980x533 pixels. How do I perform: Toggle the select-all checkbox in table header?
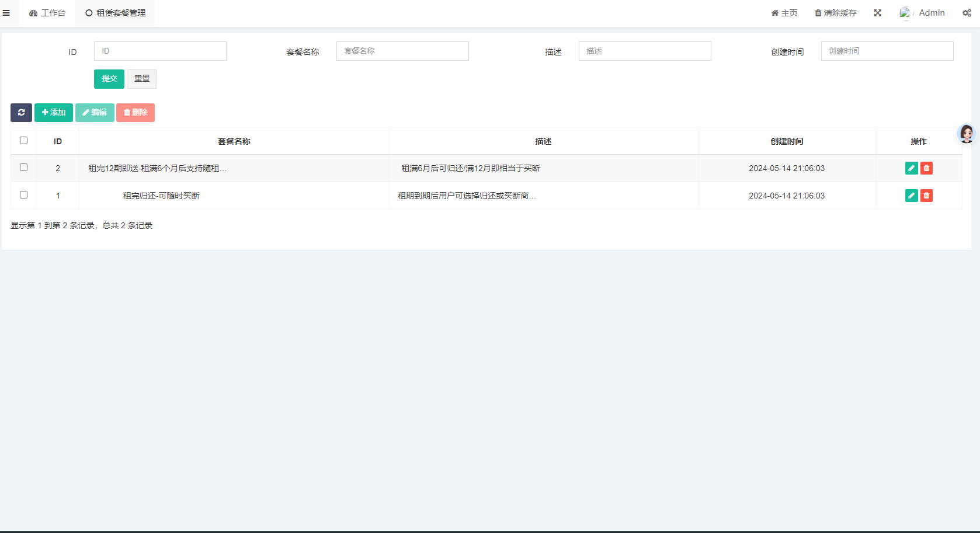(x=24, y=141)
